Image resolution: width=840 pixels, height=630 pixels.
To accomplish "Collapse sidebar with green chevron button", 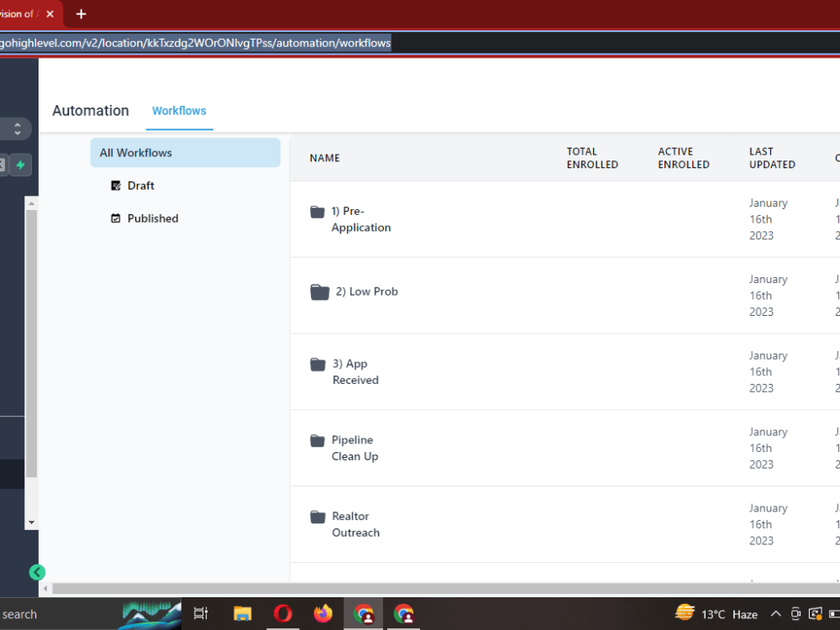I will [37, 572].
